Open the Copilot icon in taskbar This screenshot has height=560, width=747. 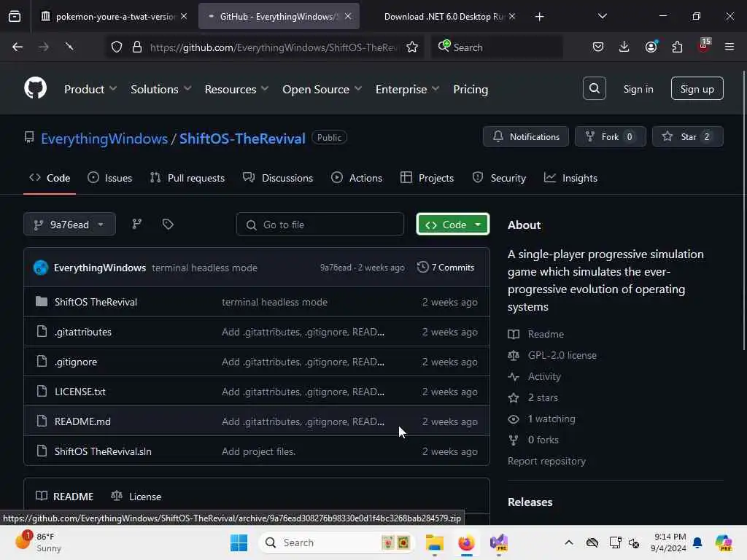(x=724, y=542)
